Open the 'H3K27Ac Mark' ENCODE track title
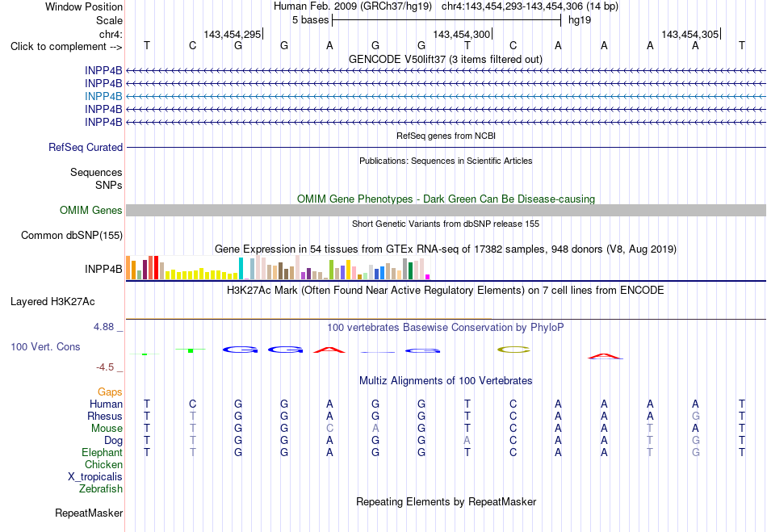This screenshot has height=532, width=767. tap(446, 290)
